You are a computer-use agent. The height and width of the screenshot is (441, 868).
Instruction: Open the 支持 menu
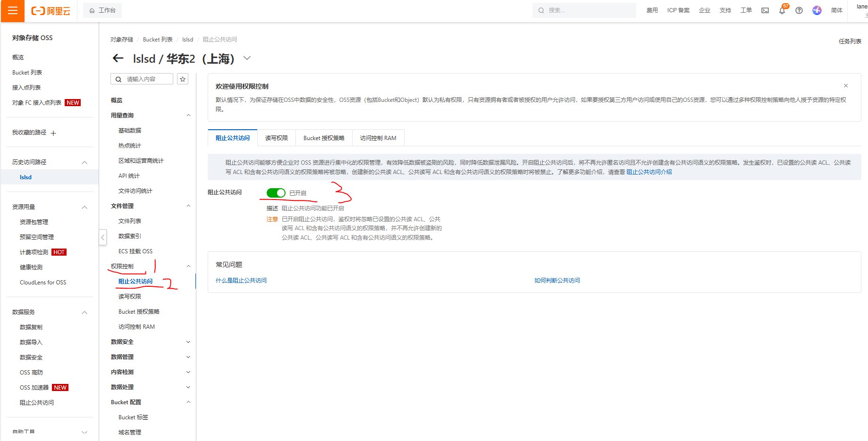(x=725, y=10)
